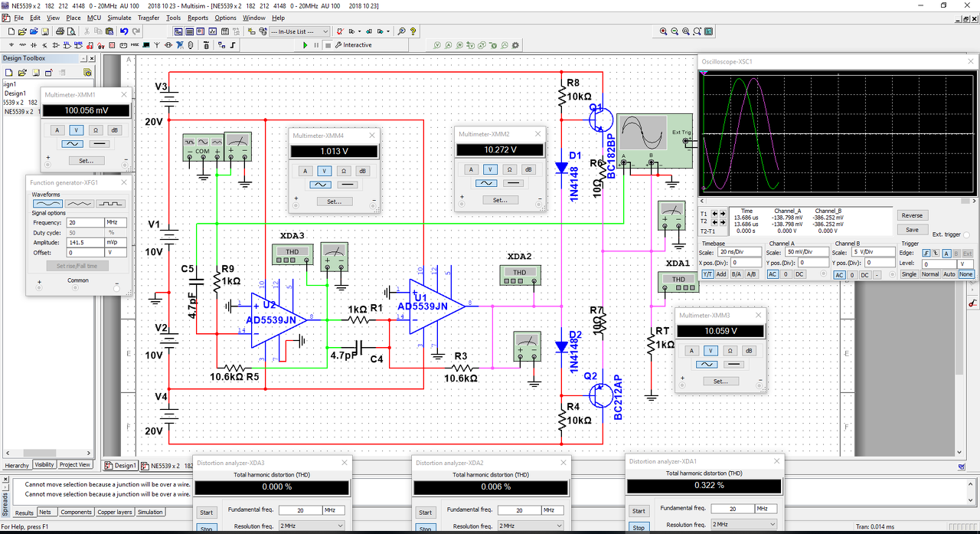Click the Print icon in toolbar
Screen dimensions: 980x534
59,31
